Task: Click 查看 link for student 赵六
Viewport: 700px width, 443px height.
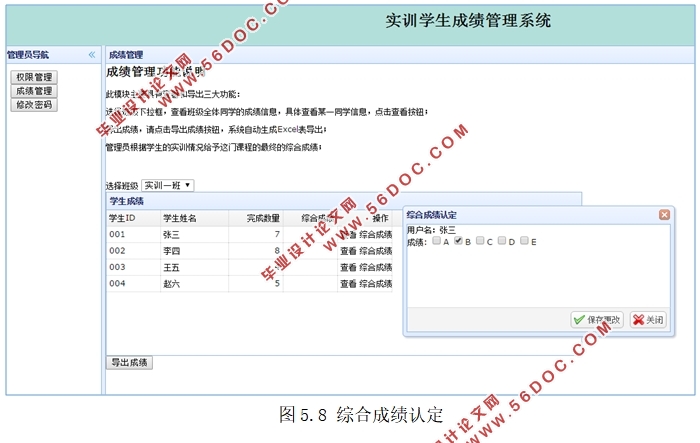Action: pyautogui.click(x=347, y=284)
